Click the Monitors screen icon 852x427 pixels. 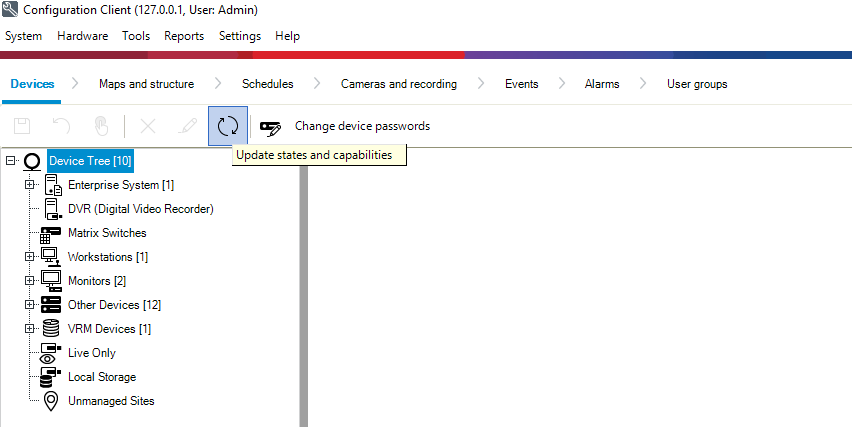click(51, 281)
